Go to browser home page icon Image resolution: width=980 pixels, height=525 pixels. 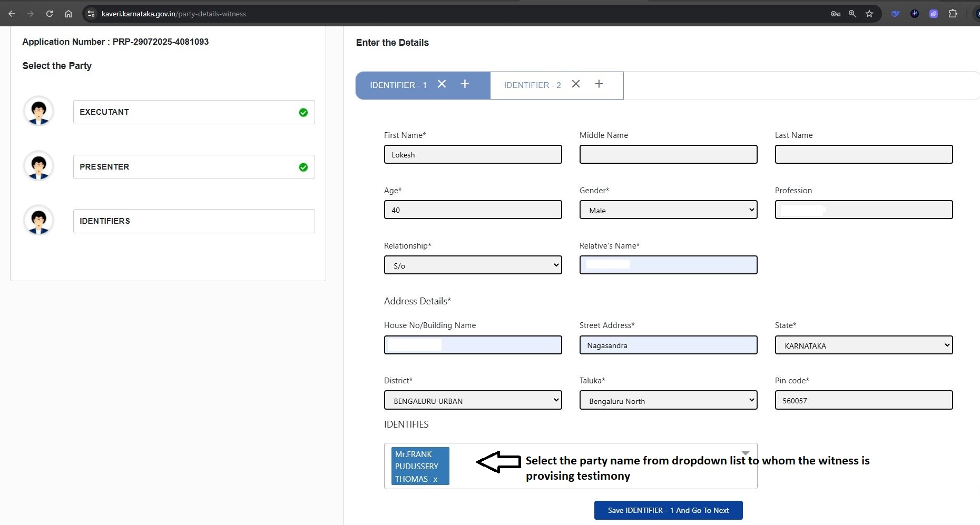68,14
